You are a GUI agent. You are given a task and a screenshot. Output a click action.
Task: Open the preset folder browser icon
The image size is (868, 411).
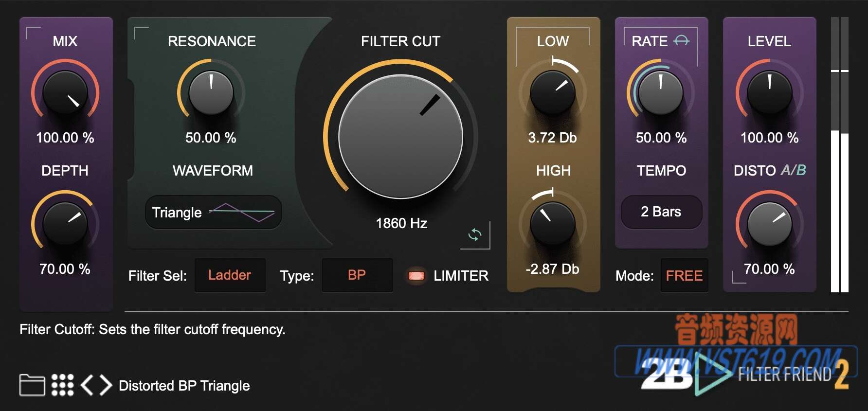click(32, 385)
